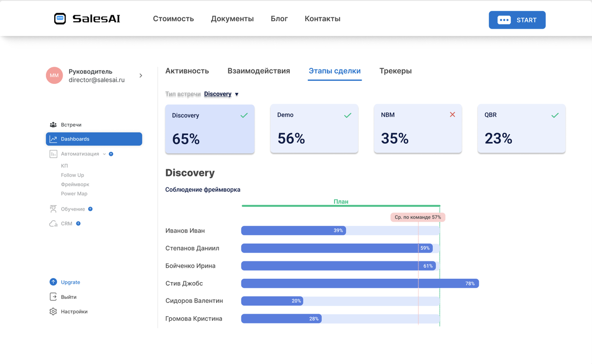Click the START button
The image size is (592, 364).
coord(517,20)
